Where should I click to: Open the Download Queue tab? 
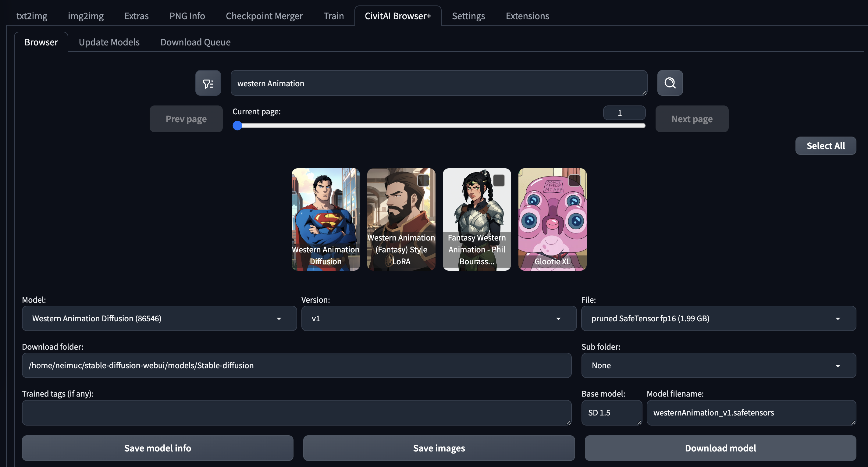pos(195,42)
